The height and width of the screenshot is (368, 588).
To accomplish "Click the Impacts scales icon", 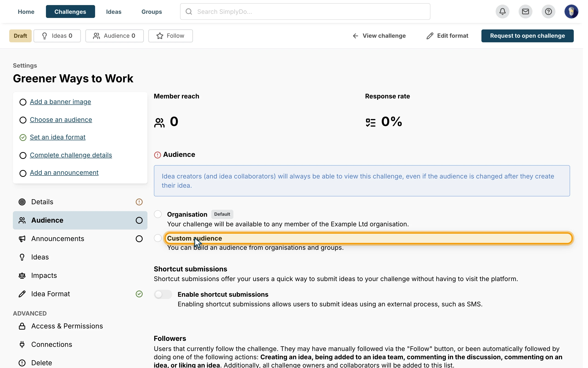I will tap(22, 276).
